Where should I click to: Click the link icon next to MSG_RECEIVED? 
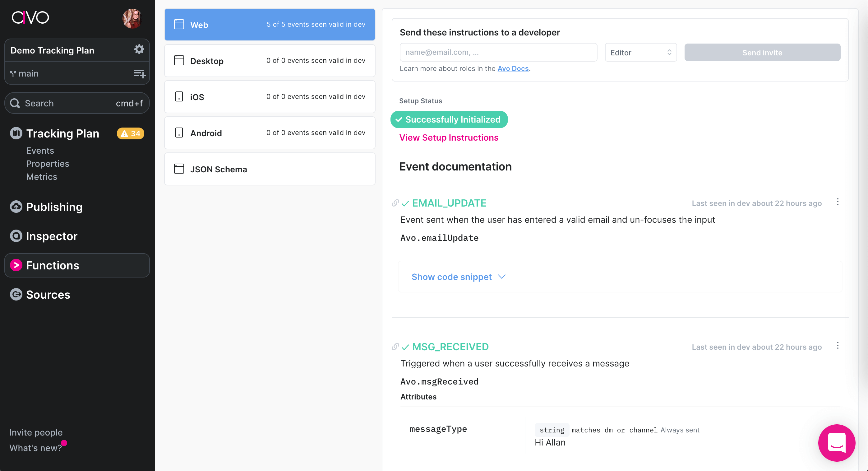click(x=395, y=347)
